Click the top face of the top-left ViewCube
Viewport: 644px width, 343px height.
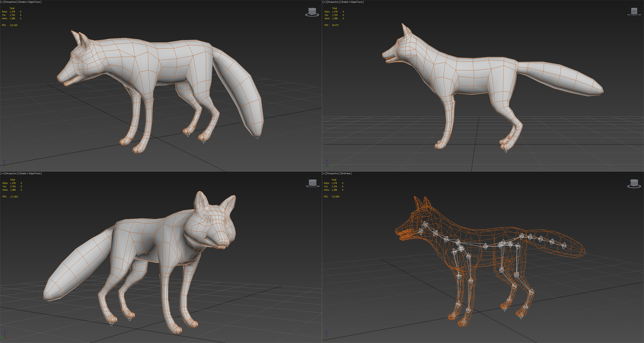(x=311, y=9)
